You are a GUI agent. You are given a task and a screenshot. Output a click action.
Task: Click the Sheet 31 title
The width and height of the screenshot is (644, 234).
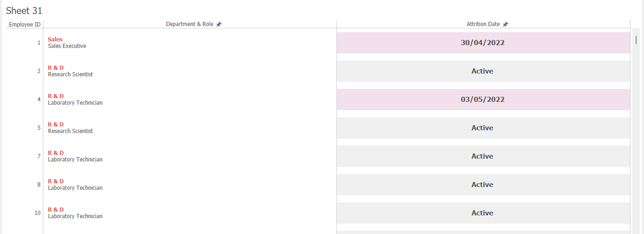point(24,11)
